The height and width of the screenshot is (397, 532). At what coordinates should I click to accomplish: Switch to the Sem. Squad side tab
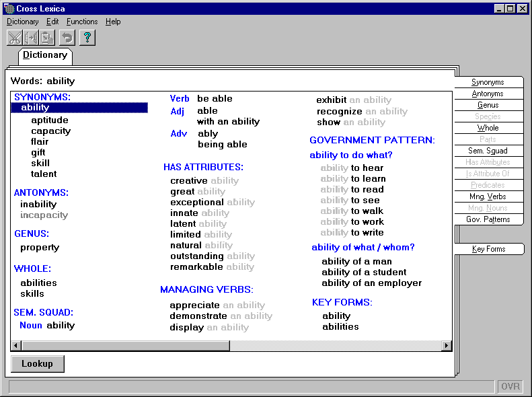(488, 151)
